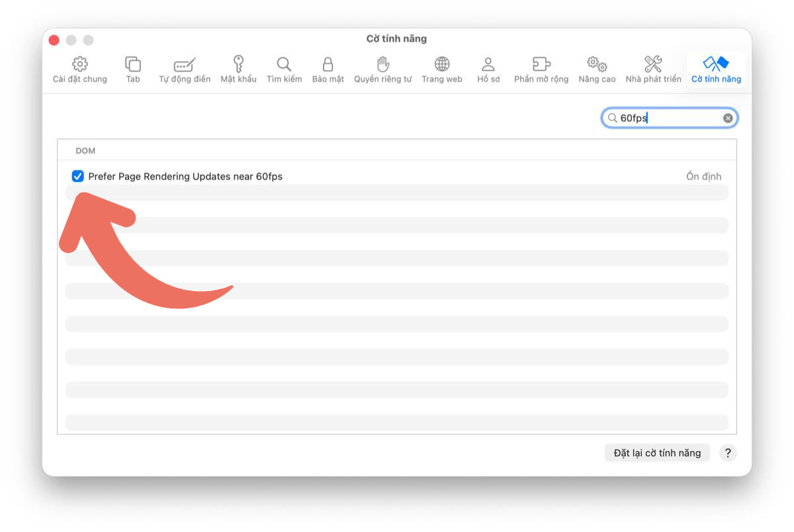
Task: Open the Nâng cao gears icon
Action: point(597,64)
